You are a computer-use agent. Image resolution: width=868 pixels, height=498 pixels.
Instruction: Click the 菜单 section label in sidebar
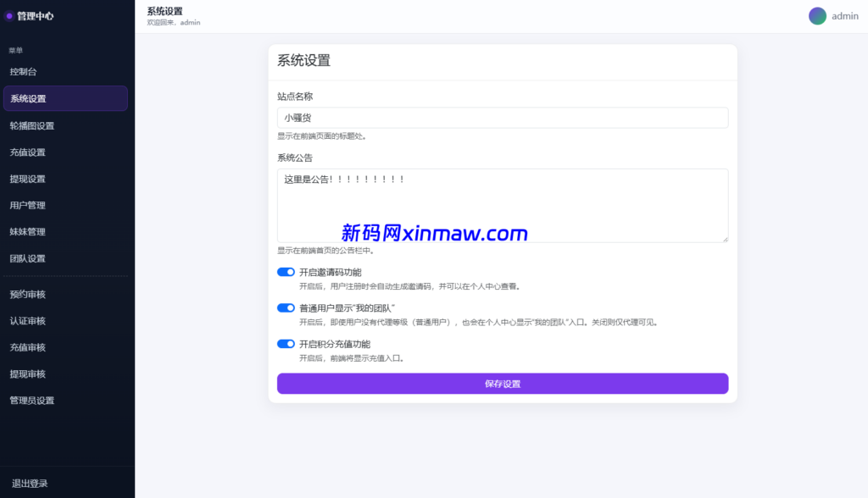pos(16,50)
